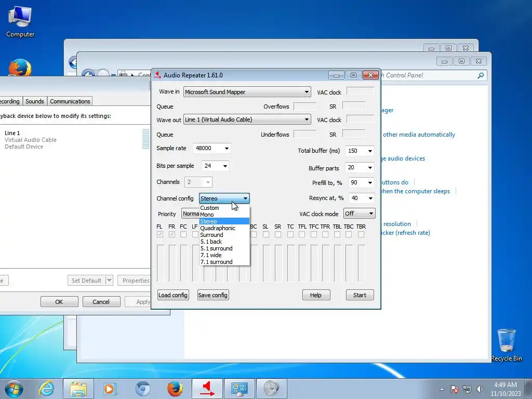Click Control Panel back navigation button
This screenshot has height=399, width=532.
[x=88, y=75]
